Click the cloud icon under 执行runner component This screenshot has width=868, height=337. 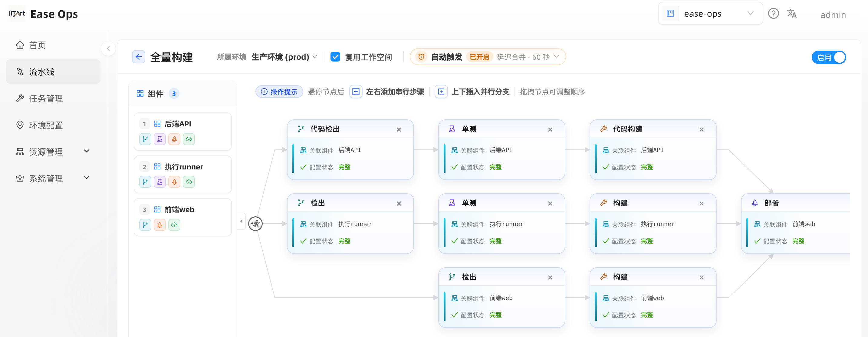pyautogui.click(x=189, y=182)
